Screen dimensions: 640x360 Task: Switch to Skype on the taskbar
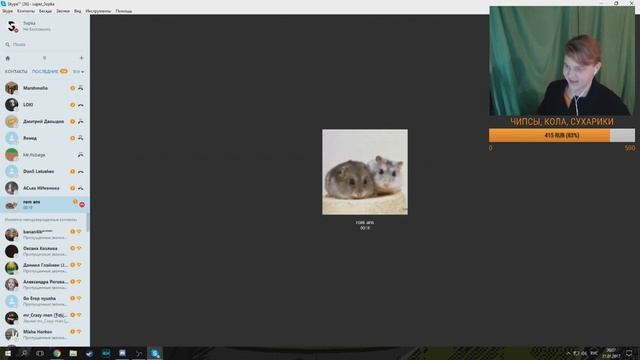tap(155, 353)
